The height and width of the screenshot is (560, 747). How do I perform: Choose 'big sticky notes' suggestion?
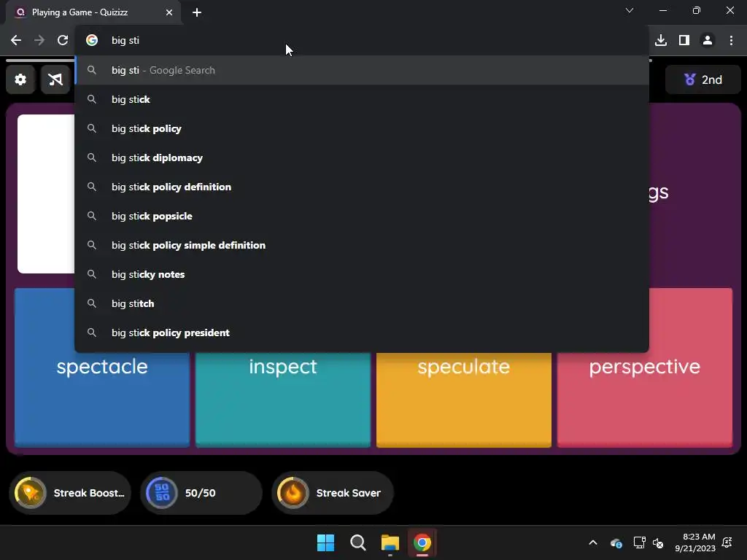point(362,274)
